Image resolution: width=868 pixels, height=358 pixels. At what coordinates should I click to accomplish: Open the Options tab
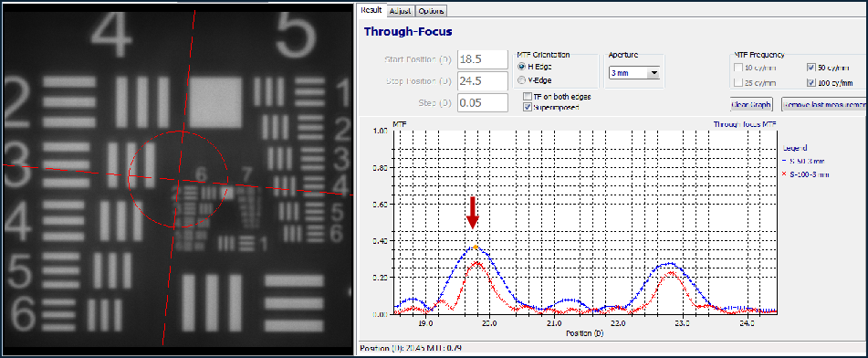431,11
